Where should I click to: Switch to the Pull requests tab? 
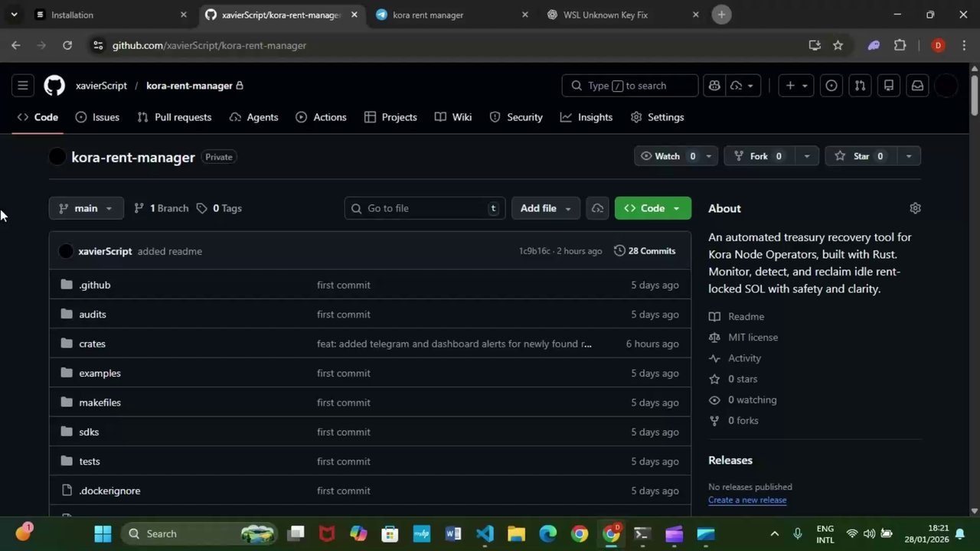click(x=175, y=117)
